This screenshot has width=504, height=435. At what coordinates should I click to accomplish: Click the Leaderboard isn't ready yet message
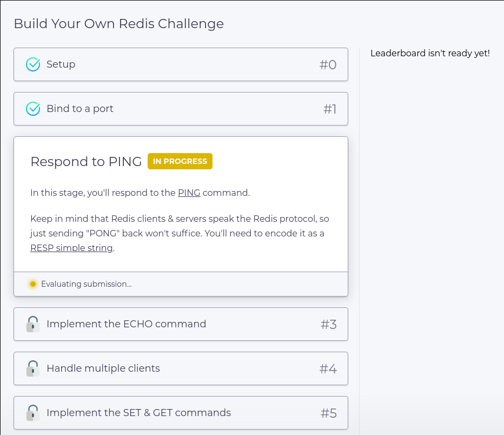pyautogui.click(x=430, y=54)
